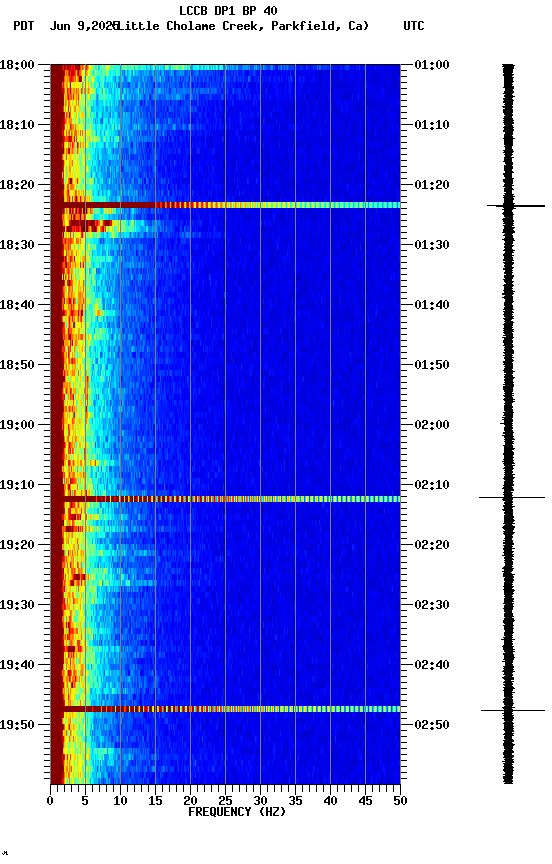This screenshot has height=864, width=552.
Task: Click the 02:40 UTC time label
Action: coord(432,665)
